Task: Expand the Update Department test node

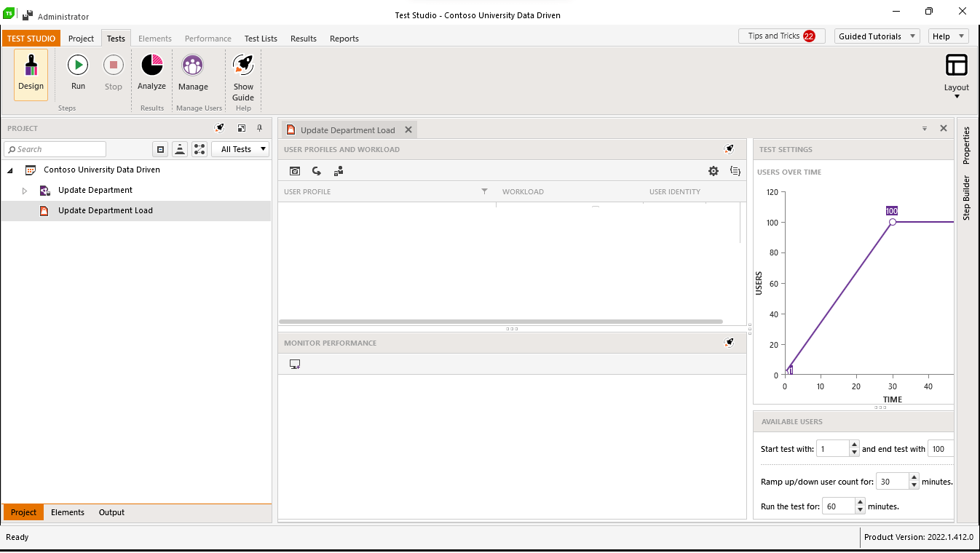Action: (x=24, y=191)
